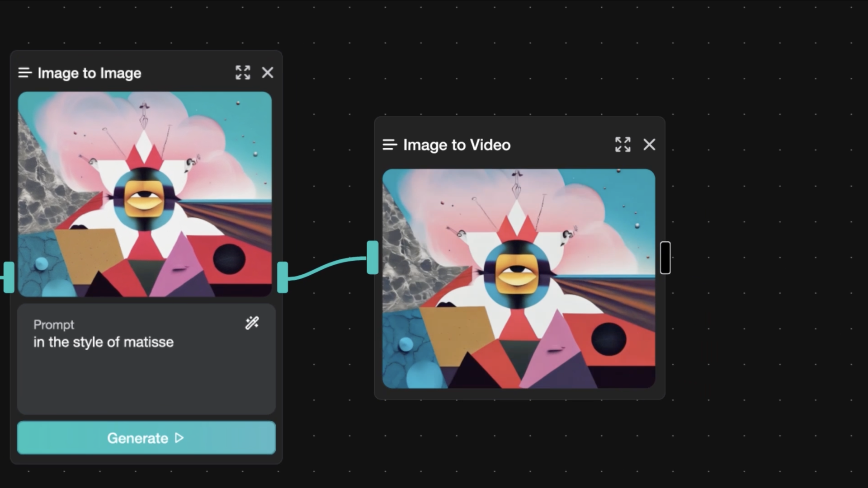Click the play arrow inside Generate
The width and height of the screenshot is (868, 488).
[179, 438]
